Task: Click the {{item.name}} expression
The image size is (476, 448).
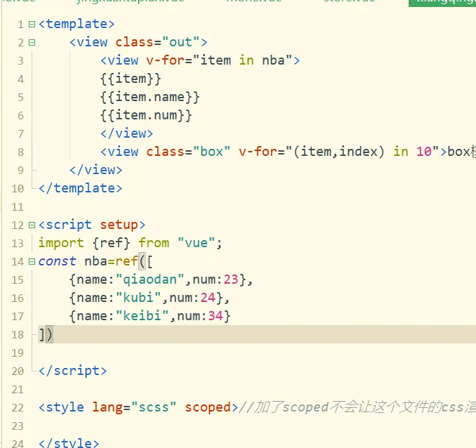Action: pos(150,97)
